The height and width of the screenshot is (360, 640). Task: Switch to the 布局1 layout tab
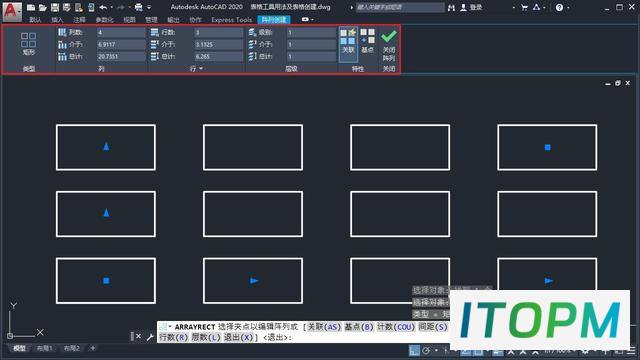click(44, 348)
